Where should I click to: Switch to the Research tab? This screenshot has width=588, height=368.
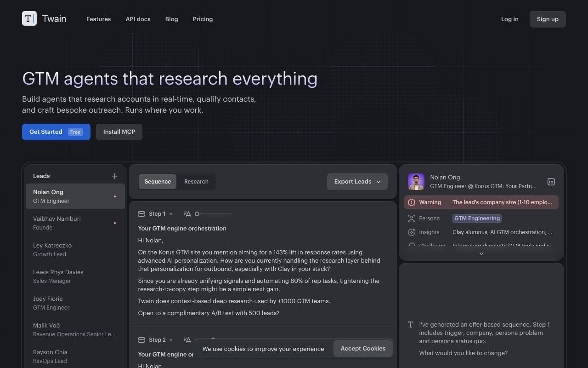pos(196,181)
